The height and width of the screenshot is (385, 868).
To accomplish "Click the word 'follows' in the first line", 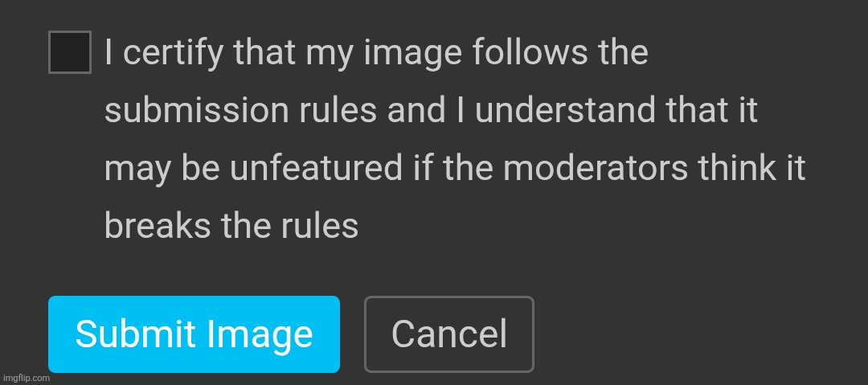I will [530, 52].
